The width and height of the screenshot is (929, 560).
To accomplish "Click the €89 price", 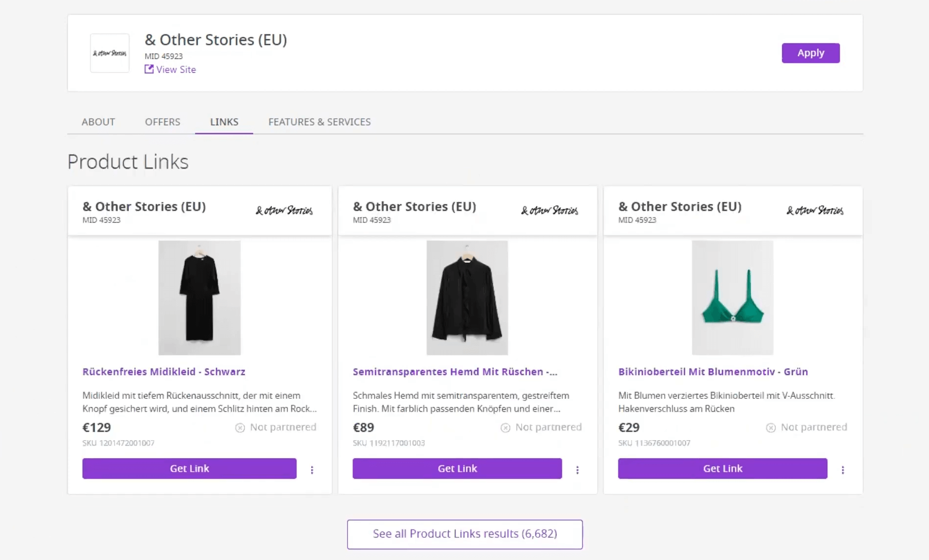I will [x=364, y=427].
